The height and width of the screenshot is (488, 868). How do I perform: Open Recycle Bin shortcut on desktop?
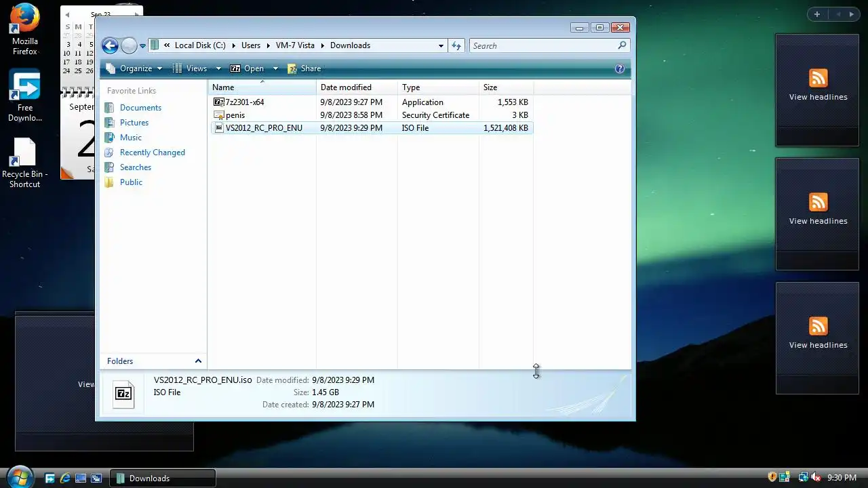pyautogui.click(x=24, y=163)
